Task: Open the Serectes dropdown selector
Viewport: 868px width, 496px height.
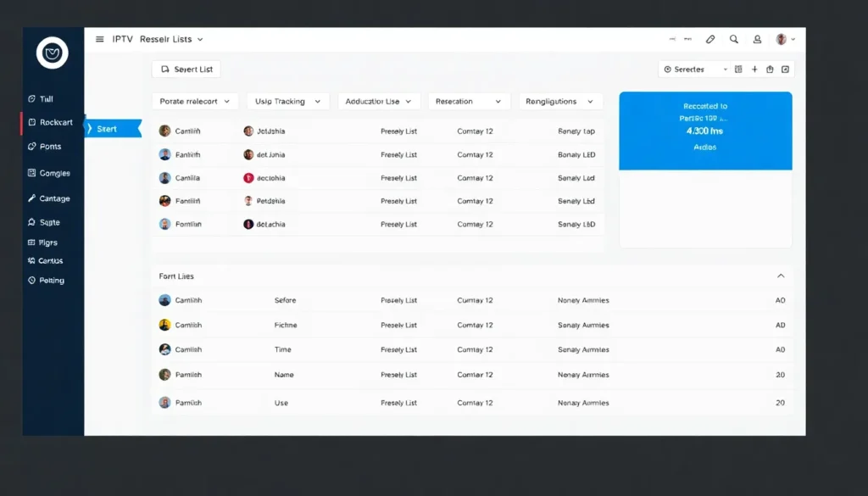Action: tap(696, 70)
